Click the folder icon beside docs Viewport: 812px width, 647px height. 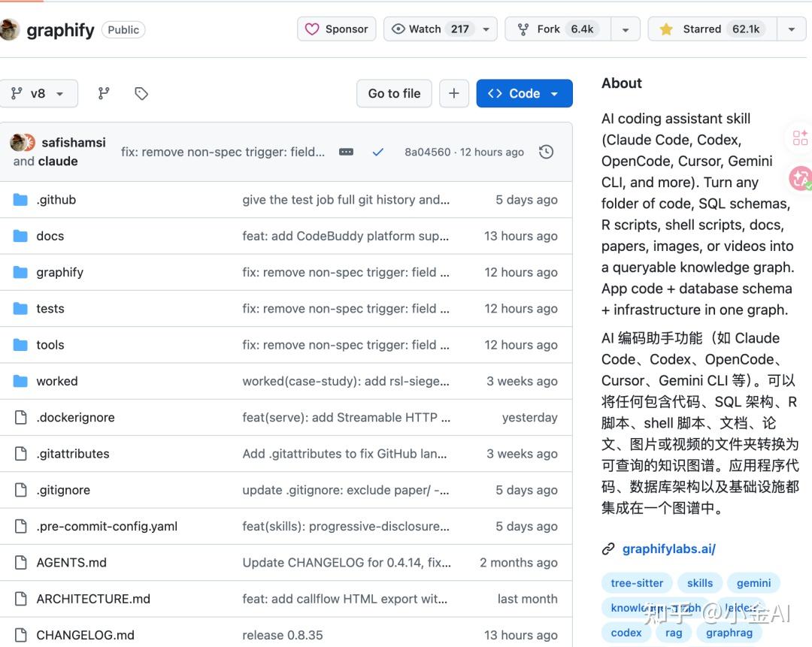tap(20, 236)
